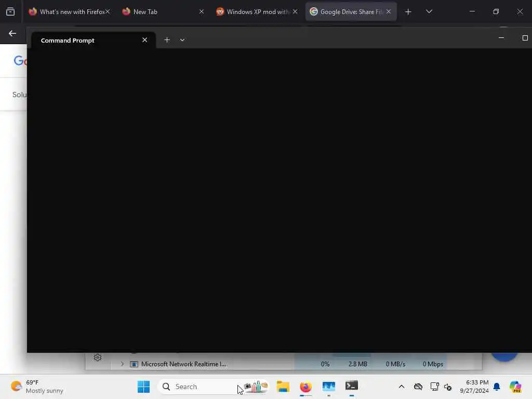Switch to What's new with Firefox tab

coord(69,12)
